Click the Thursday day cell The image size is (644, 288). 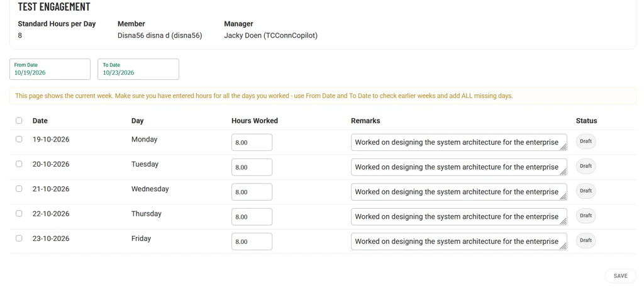click(146, 214)
